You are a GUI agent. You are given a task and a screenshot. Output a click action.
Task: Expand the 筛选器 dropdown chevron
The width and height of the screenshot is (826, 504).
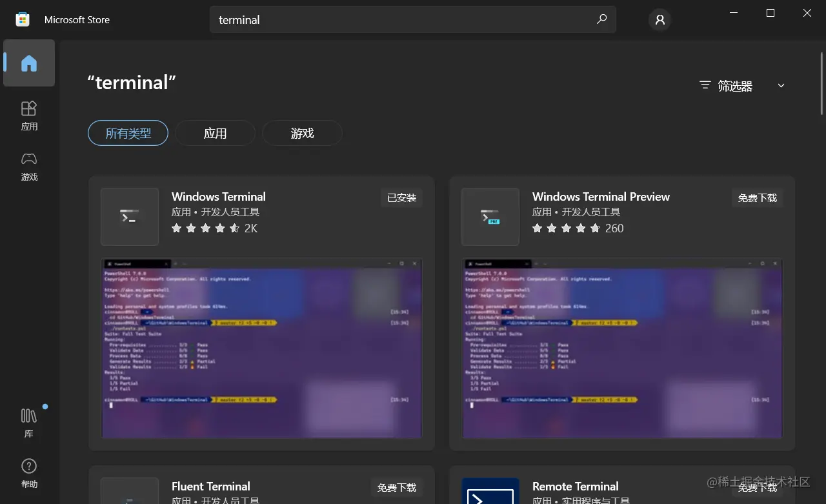(x=781, y=86)
